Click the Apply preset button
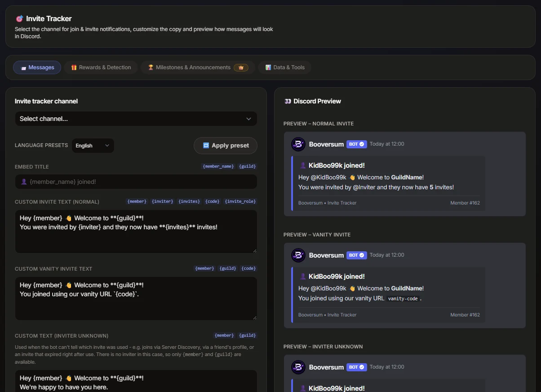 click(225, 146)
